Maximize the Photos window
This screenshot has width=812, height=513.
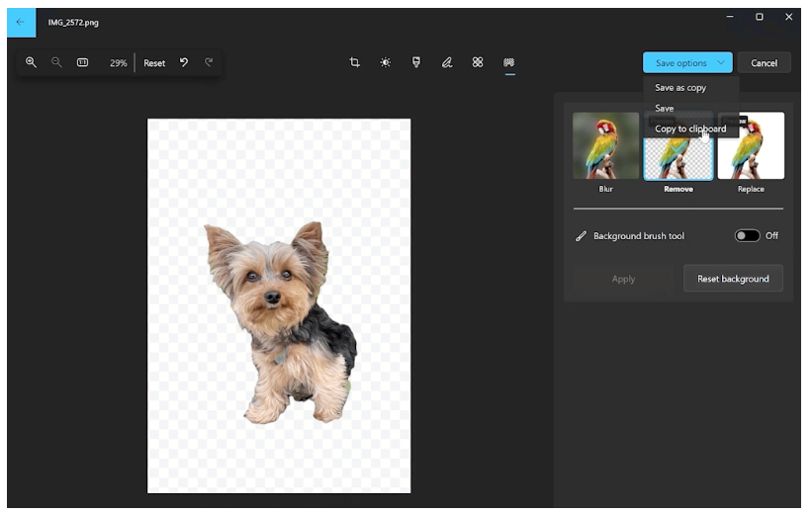[760, 17]
